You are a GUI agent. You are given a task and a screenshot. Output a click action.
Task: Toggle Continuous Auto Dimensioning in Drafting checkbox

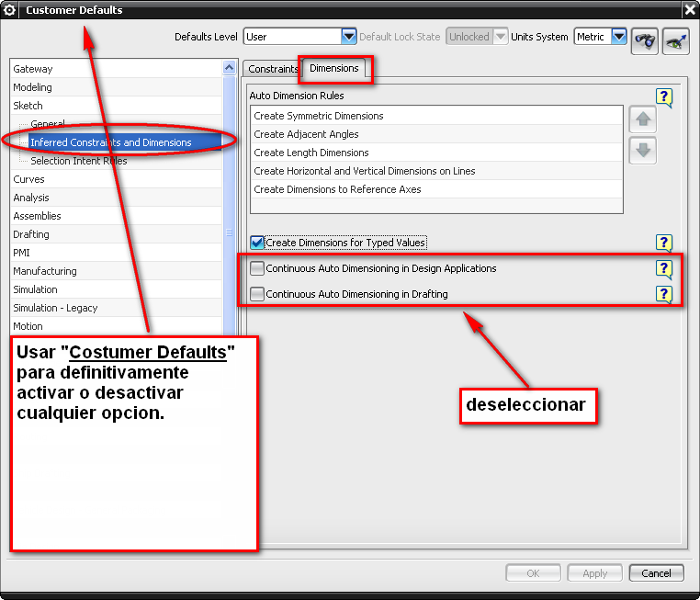257,294
